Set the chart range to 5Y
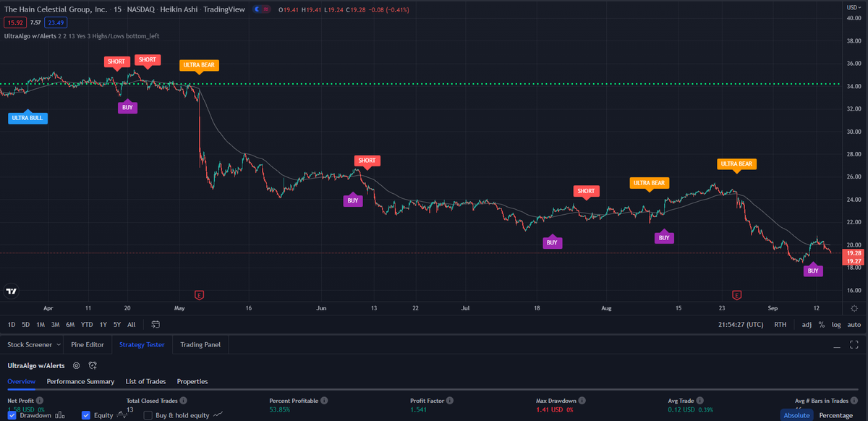The image size is (868, 421). pos(117,325)
